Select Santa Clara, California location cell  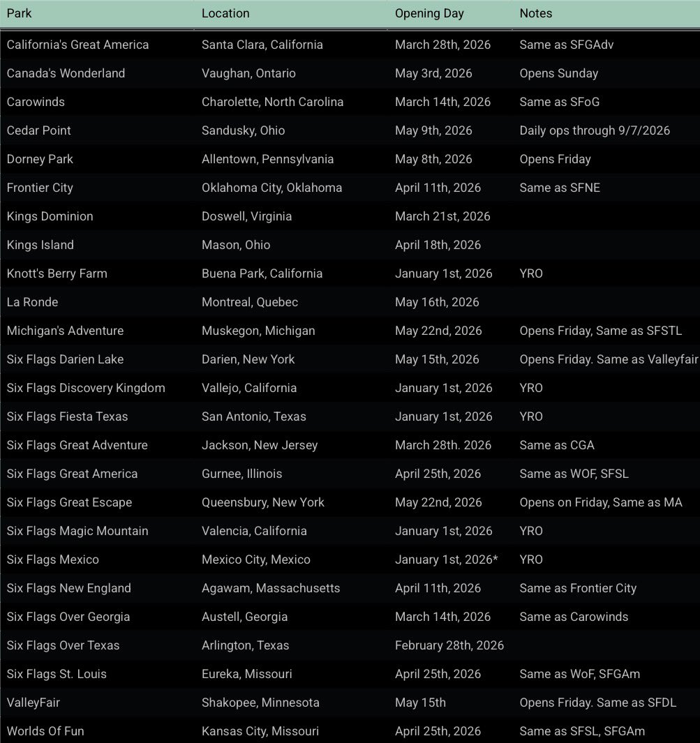[262, 45]
